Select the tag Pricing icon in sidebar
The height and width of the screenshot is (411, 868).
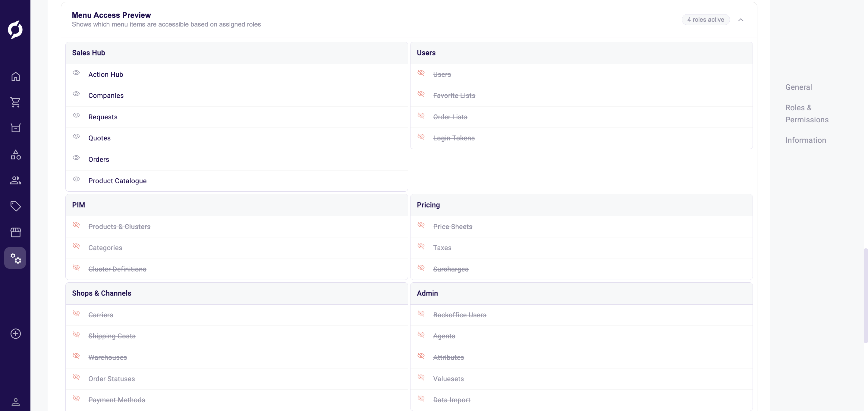15,206
